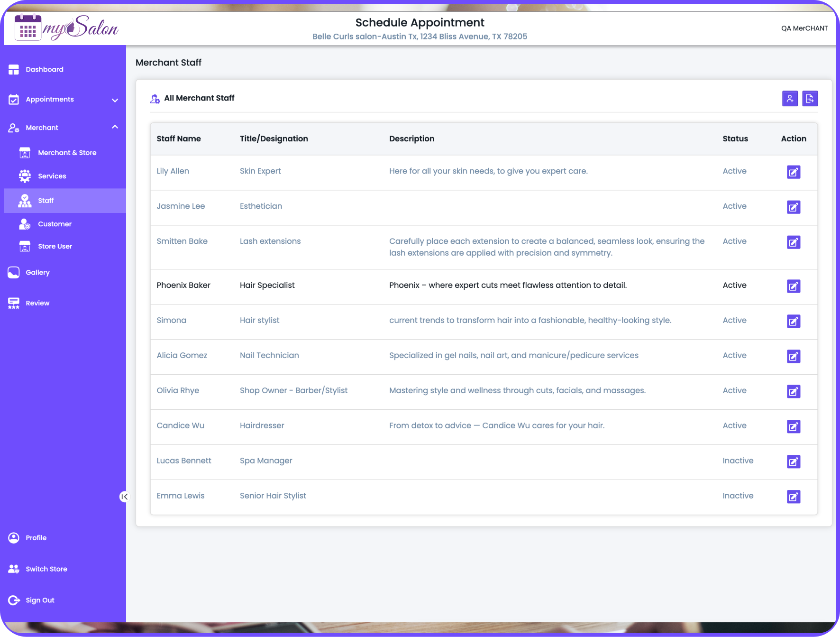Collapse the Merchant menu chevron

click(x=115, y=127)
